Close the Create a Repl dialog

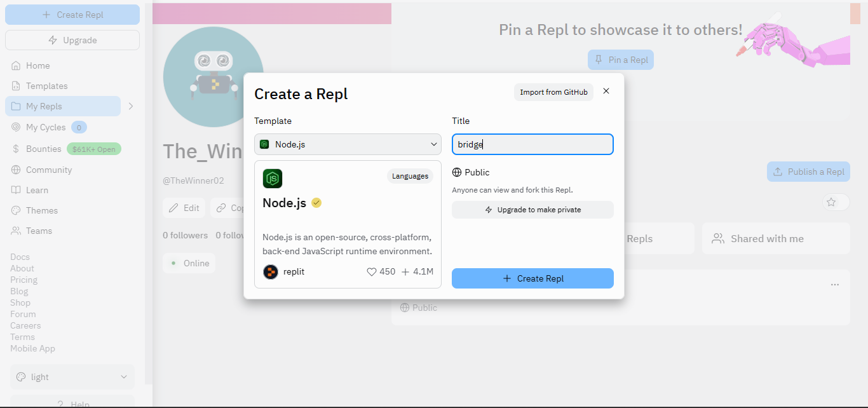pos(606,91)
